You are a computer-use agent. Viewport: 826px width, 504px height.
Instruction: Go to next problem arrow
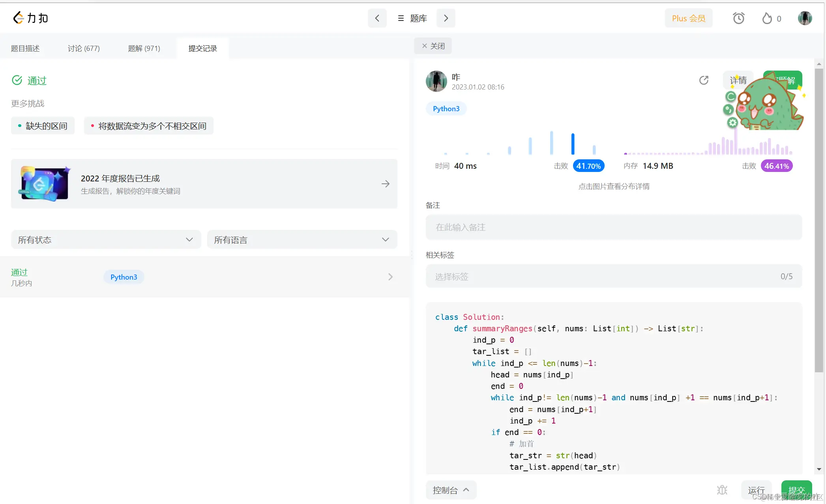pyautogui.click(x=446, y=18)
